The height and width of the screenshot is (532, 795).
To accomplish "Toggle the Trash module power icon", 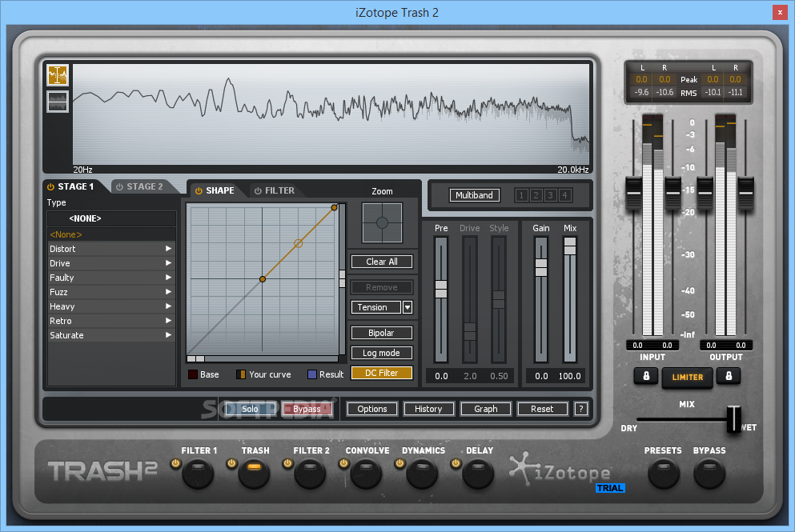I will click(x=231, y=463).
